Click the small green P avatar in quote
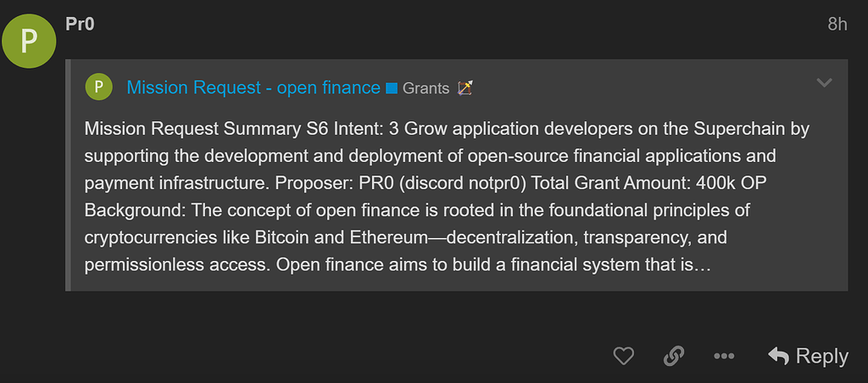868x383 pixels. tap(98, 87)
